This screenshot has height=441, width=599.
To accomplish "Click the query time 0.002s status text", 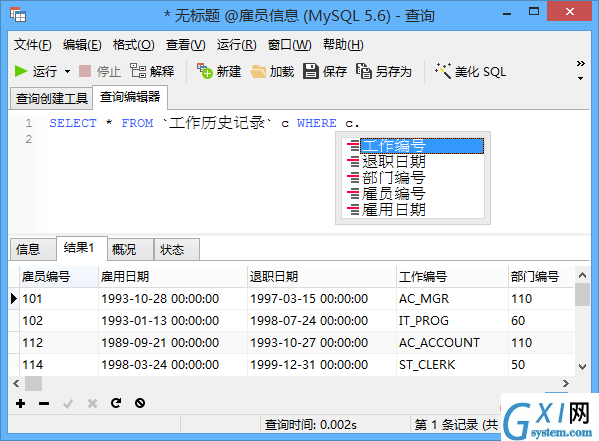I will (311, 425).
